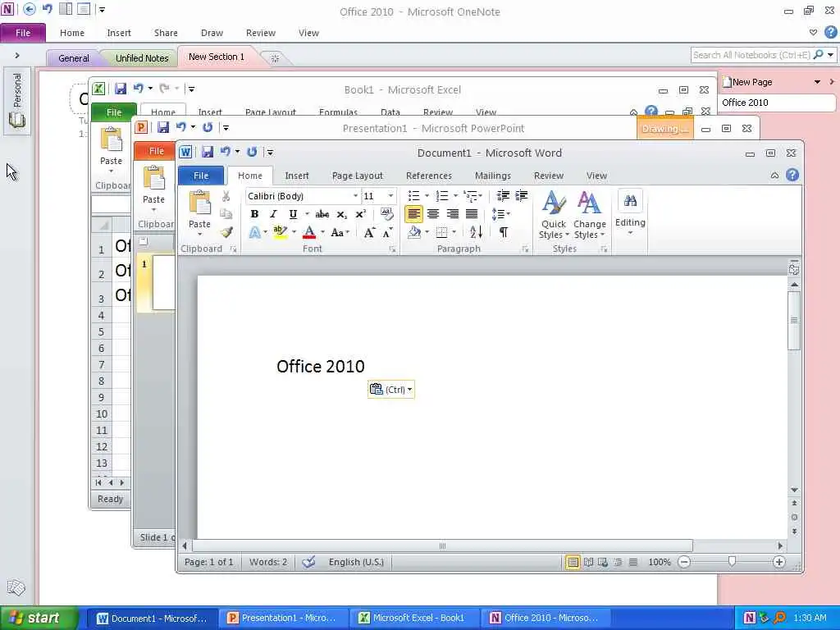Screen dimensions: 840x630
Task: Click New Page button in OneNote
Action: tap(748, 82)
